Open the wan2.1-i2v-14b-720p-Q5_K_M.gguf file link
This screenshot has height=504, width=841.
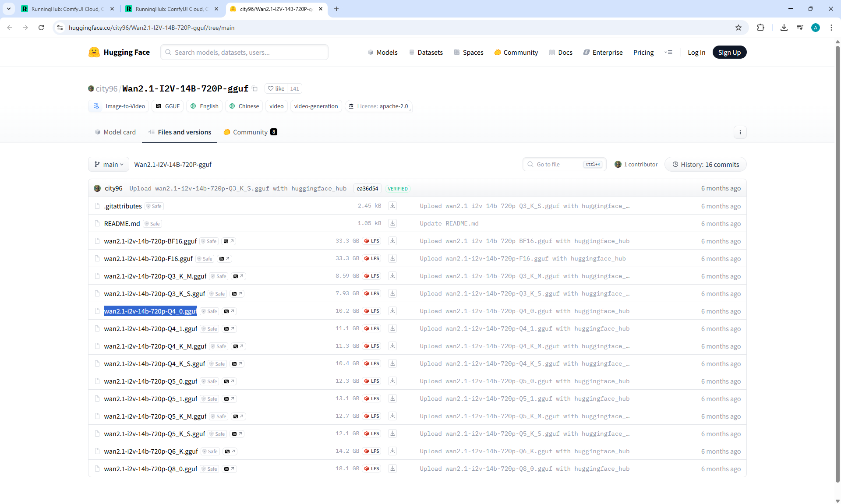pyautogui.click(x=155, y=416)
